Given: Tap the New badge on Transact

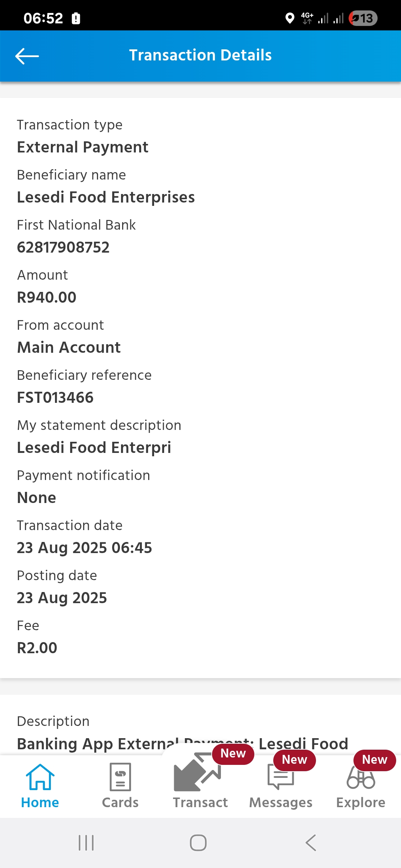Looking at the screenshot, I should [233, 753].
